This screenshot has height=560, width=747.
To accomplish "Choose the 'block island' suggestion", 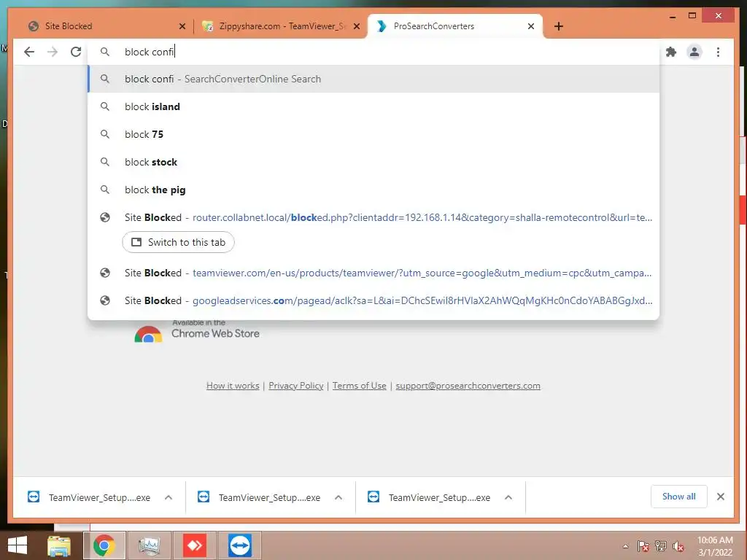I will (x=373, y=106).
